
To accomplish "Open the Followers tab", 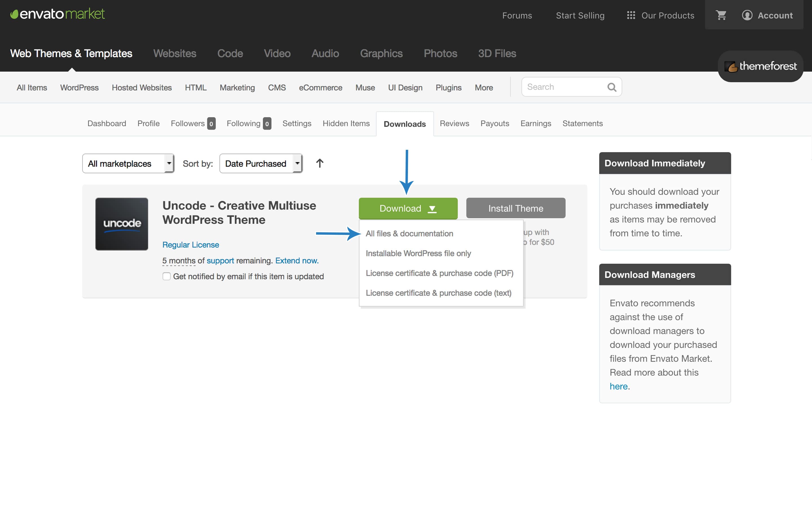I will click(x=193, y=123).
